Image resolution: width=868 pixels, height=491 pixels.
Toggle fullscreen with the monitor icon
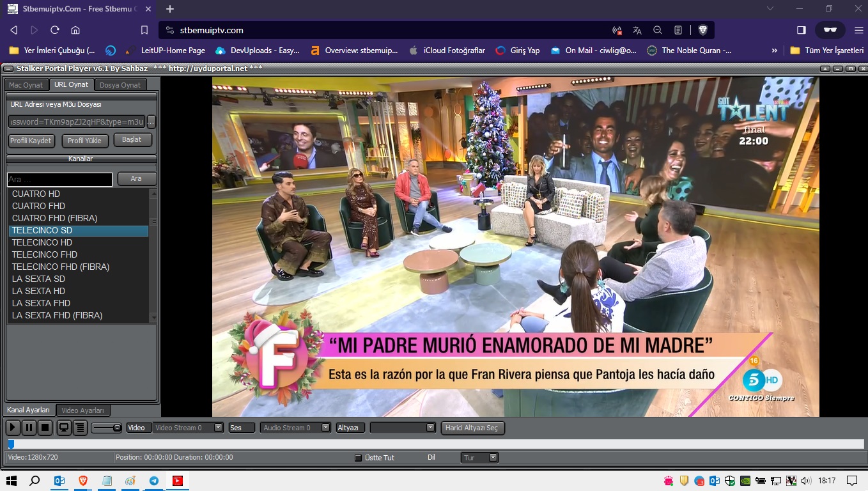(x=64, y=428)
